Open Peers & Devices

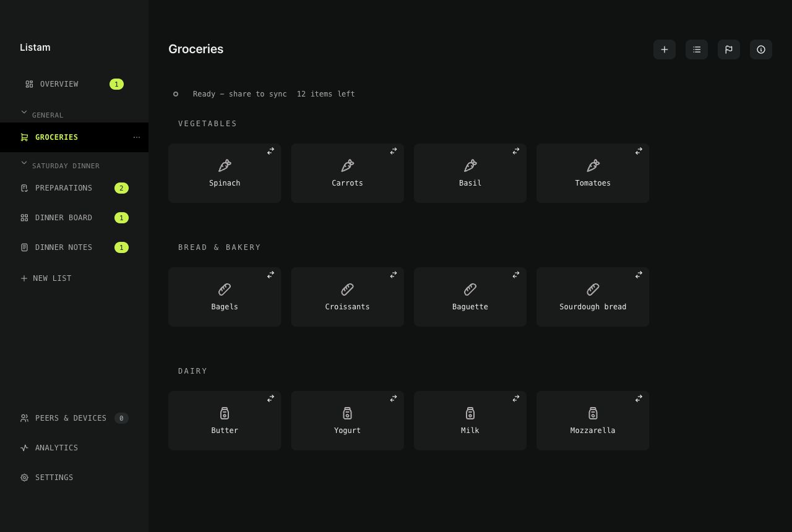pos(74,418)
